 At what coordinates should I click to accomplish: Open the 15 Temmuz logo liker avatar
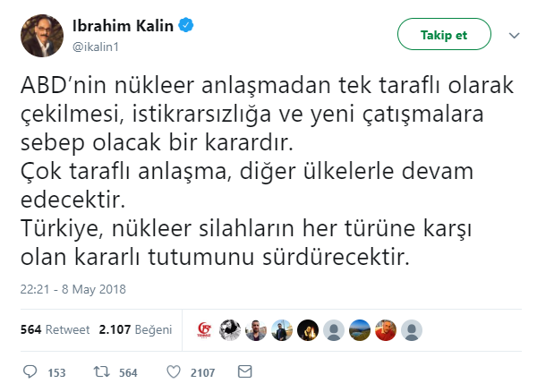pos(204,330)
